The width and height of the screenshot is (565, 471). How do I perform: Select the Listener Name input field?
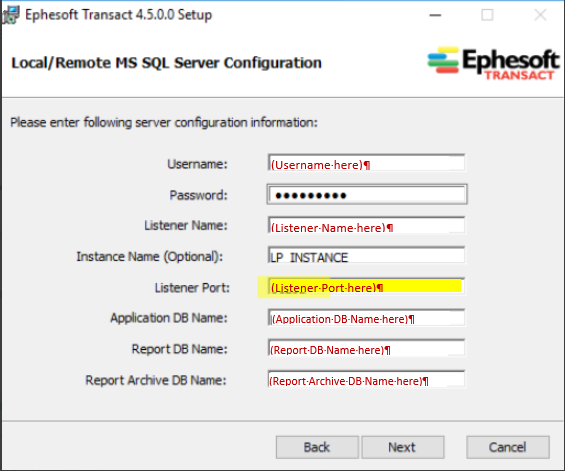pos(366,226)
